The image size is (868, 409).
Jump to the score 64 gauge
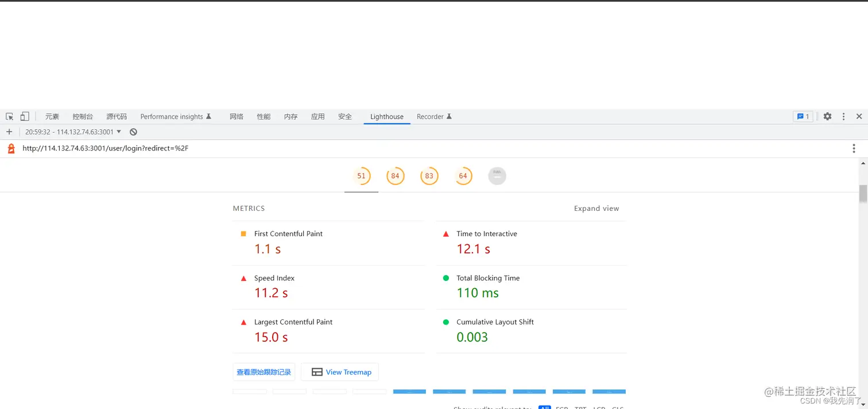click(463, 176)
